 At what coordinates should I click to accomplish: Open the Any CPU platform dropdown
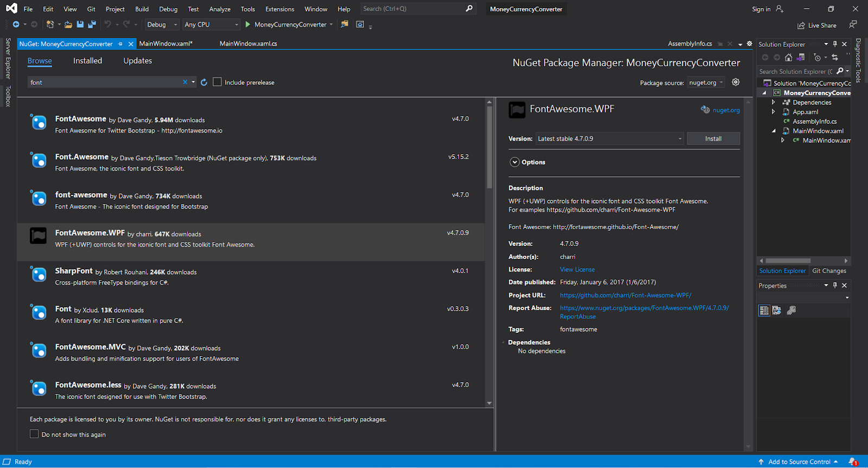211,24
